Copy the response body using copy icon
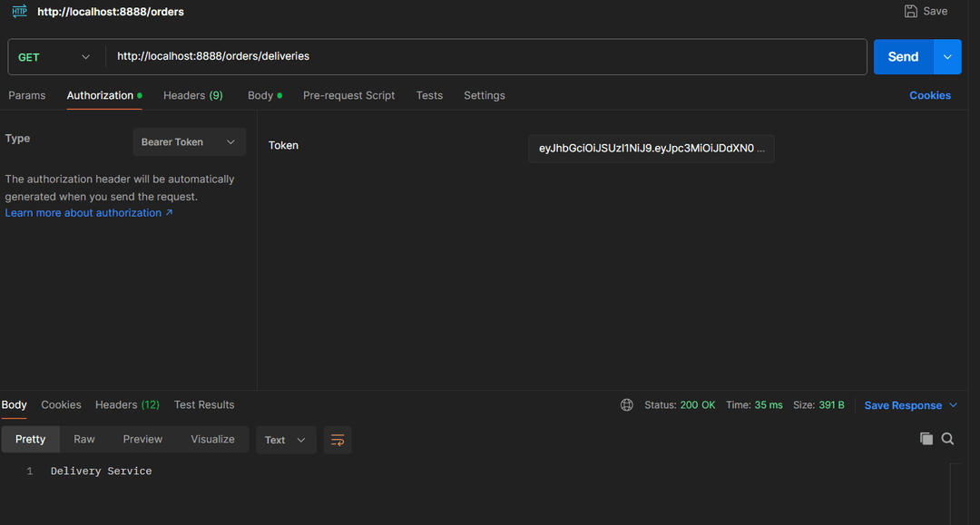 [926, 439]
